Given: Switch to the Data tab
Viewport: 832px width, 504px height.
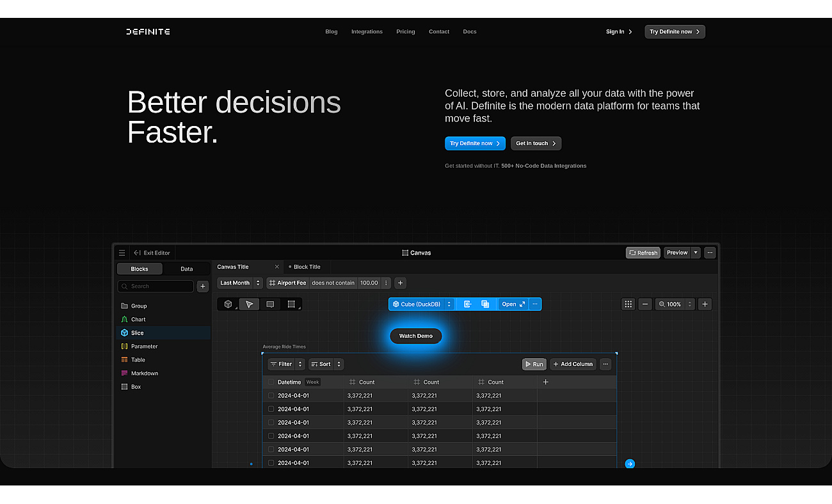Looking at the screenshot, I should coord(186,269).
